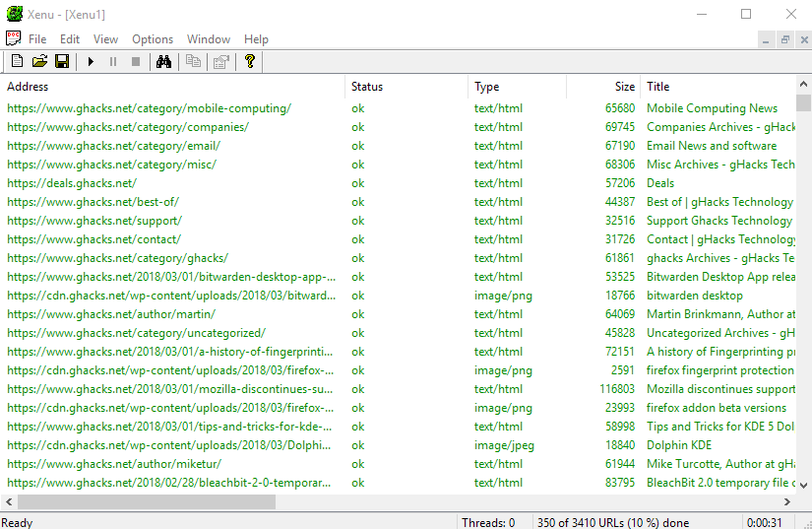Save results using the floppy disk icon
Screen dimensions: 812x529
coord(62,62)
